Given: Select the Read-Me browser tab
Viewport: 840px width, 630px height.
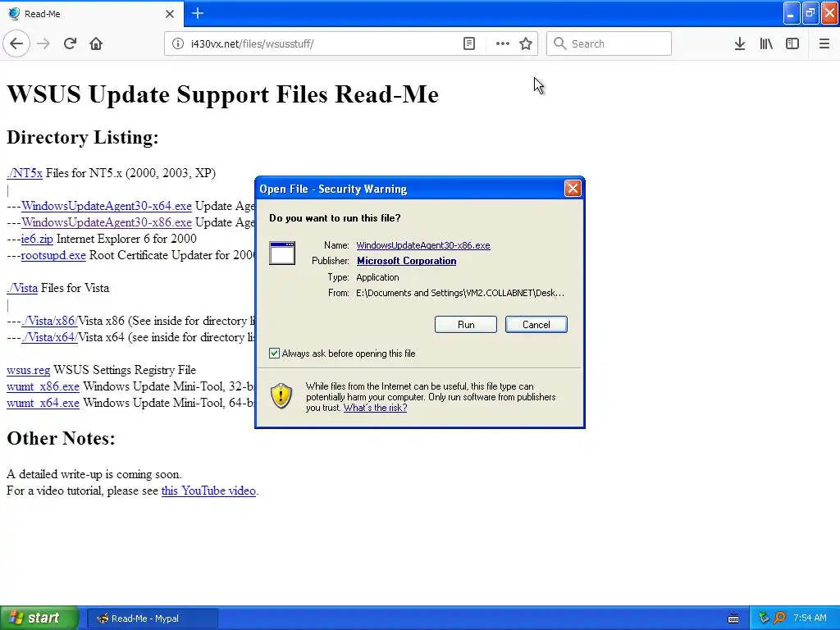Looking at the screenshot, I should [92, 13].
